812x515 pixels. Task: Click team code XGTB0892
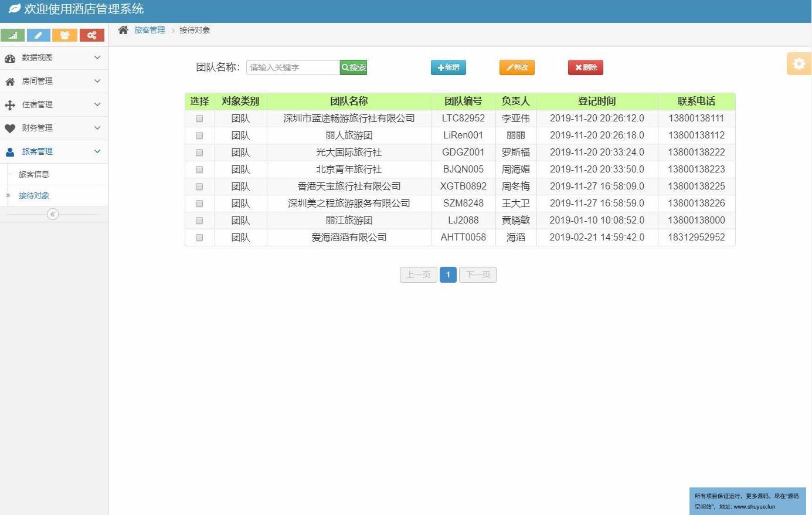[463, 187]
